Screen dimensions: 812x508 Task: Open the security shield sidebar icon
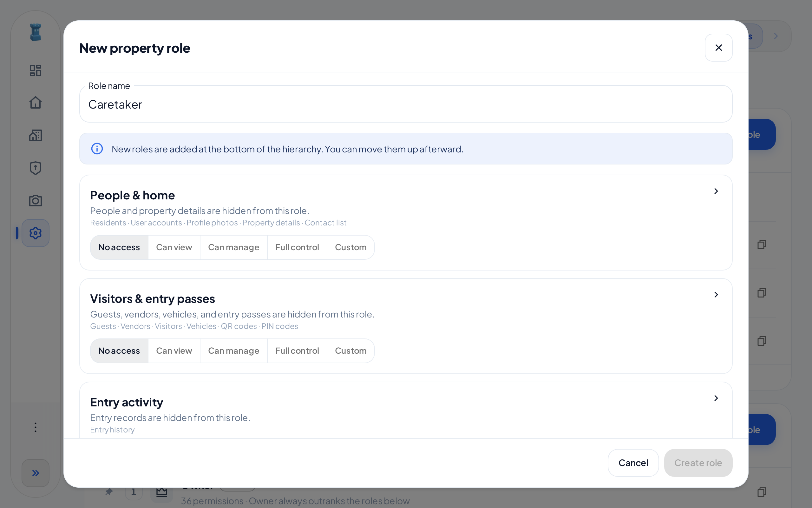coord(35,168)
